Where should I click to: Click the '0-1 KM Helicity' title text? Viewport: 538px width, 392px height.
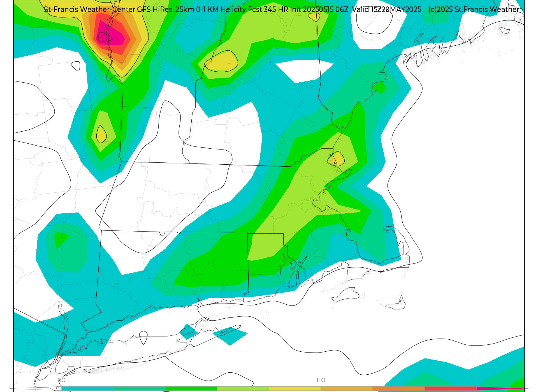221,10
